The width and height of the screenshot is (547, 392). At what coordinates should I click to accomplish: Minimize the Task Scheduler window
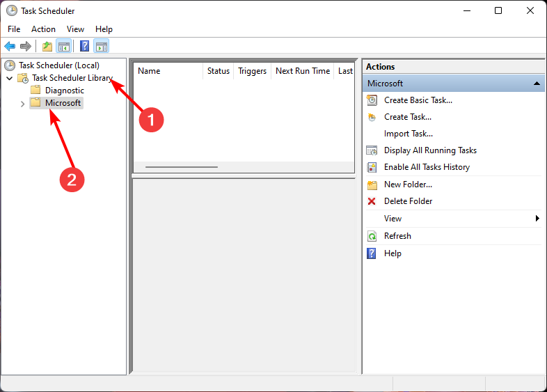467,11
